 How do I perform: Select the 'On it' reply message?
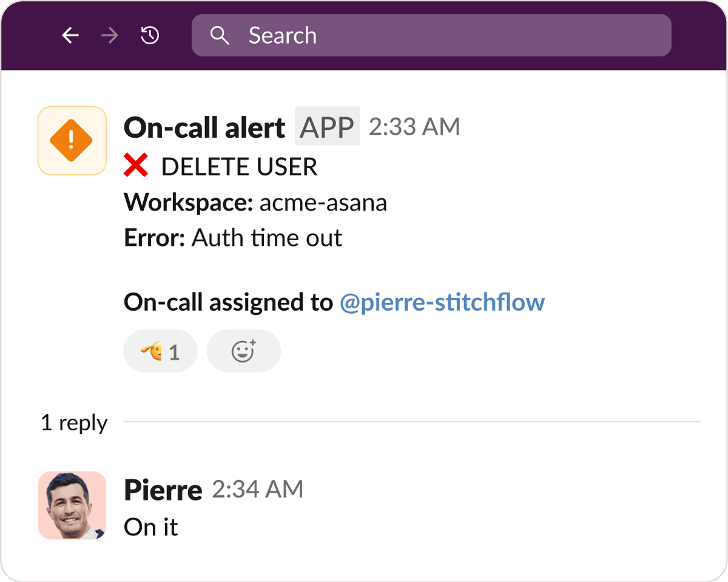click(150, 527)
